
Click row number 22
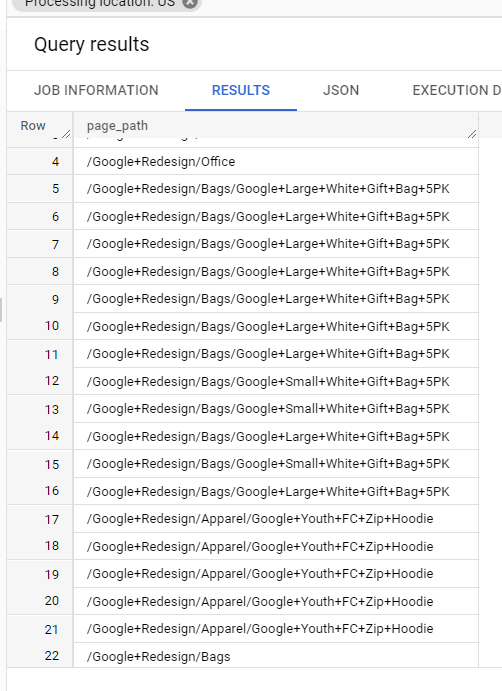click(52, 656)
